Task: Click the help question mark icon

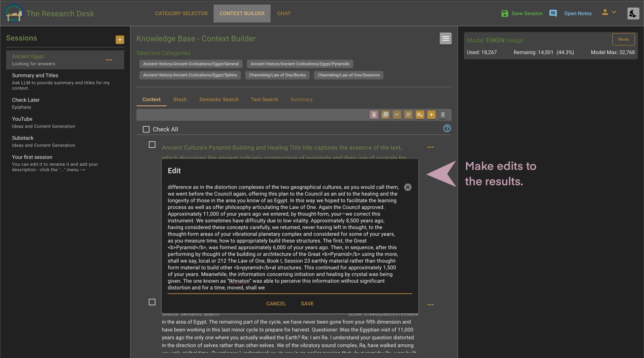Action: tap(447, 128)
